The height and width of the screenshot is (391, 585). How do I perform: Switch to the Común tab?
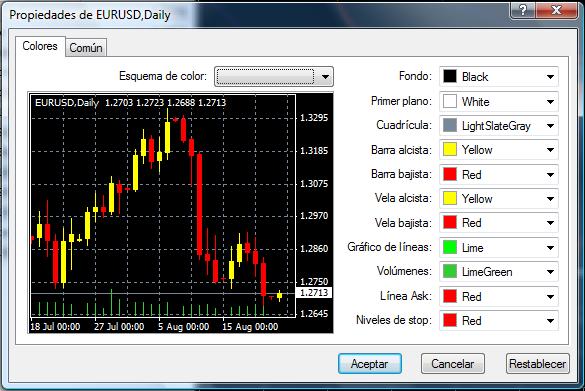(x=86, y=48)
